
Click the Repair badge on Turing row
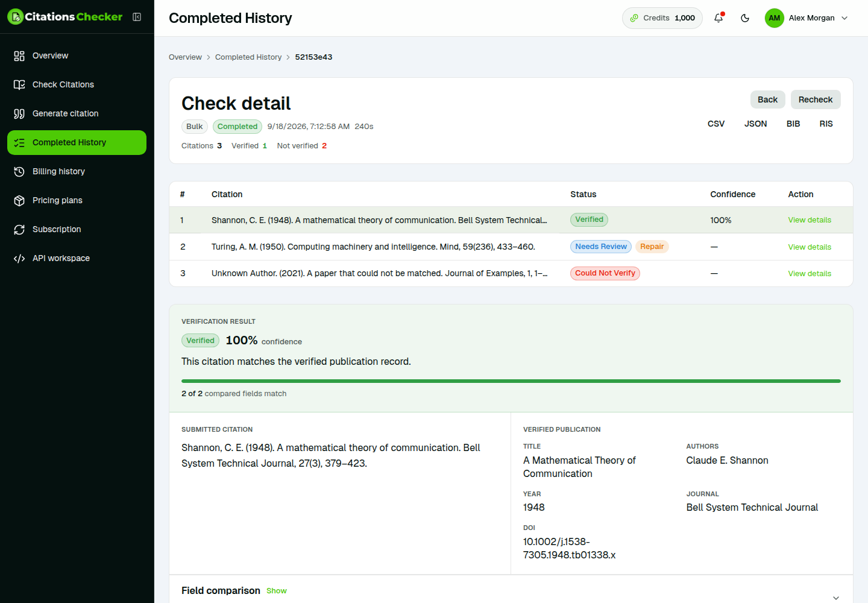pos(652,247)
